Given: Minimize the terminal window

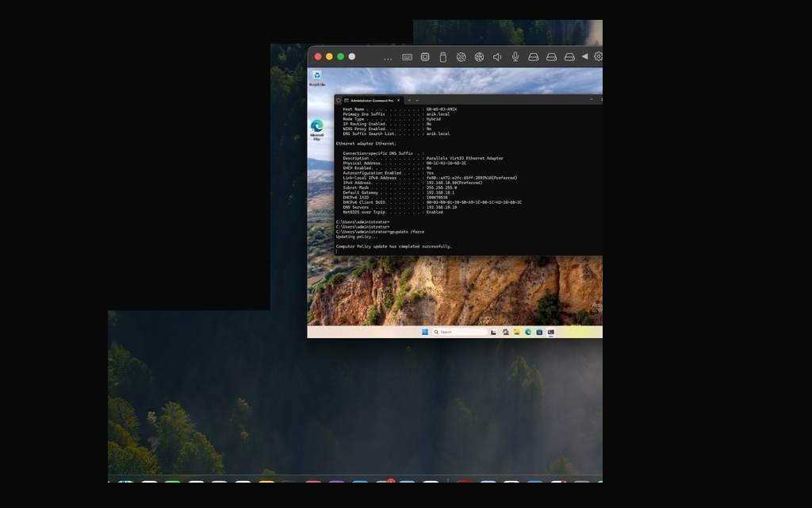Looking at the screenshot, I should click(592, 99).
